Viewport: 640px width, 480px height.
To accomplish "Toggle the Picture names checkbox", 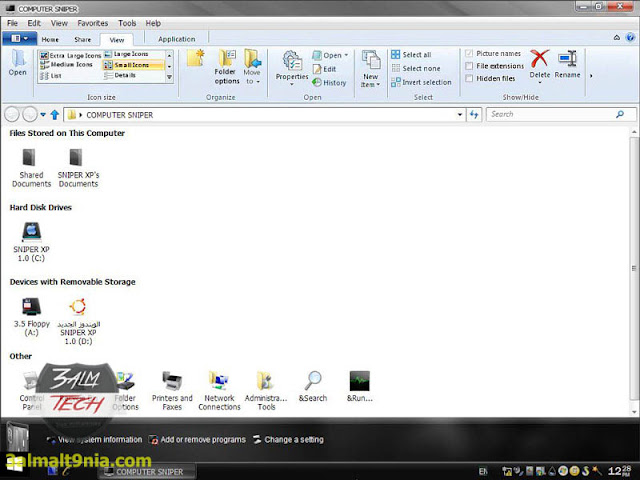I will point(469,53).
